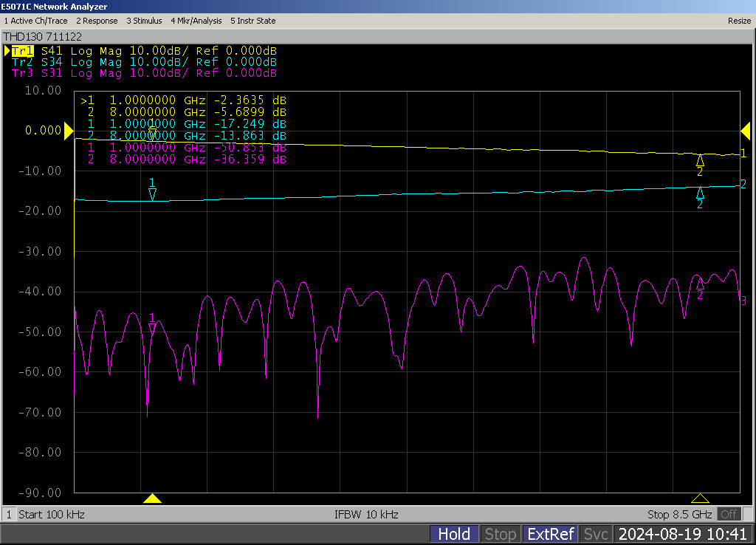
Task: Open the 3 Stimulus menu
Action: [x=144, y=21]
